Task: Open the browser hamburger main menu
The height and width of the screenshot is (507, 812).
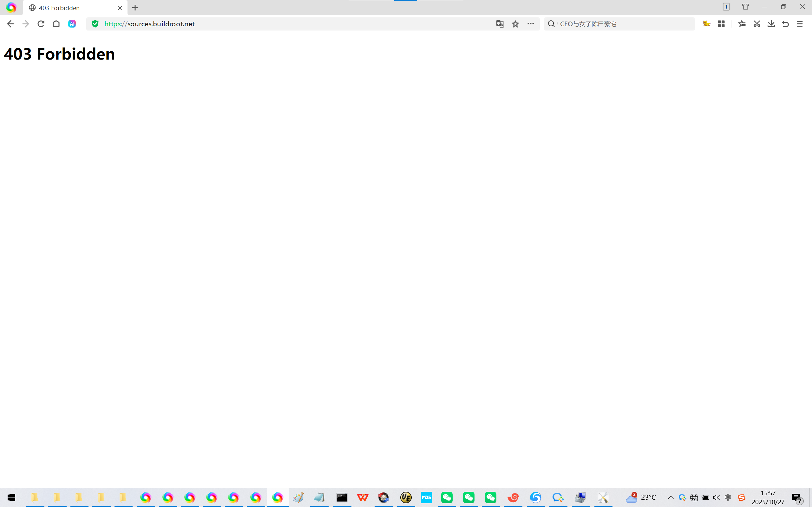Action: (x=800, y=24)
